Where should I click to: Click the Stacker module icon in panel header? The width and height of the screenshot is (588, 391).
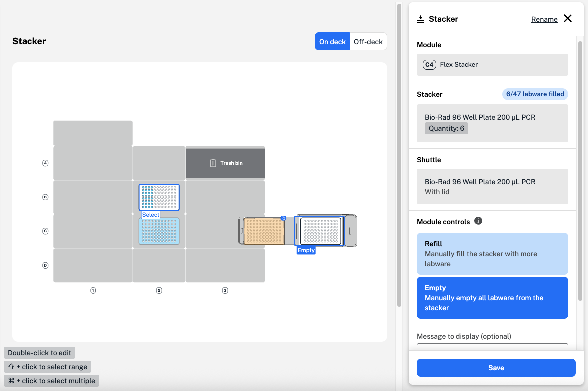click(x=421, y=19)
